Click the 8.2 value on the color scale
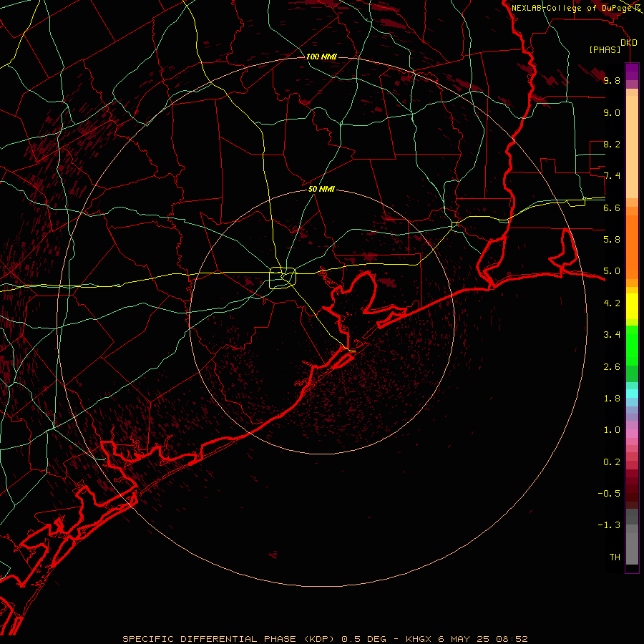 click(612, 144)
